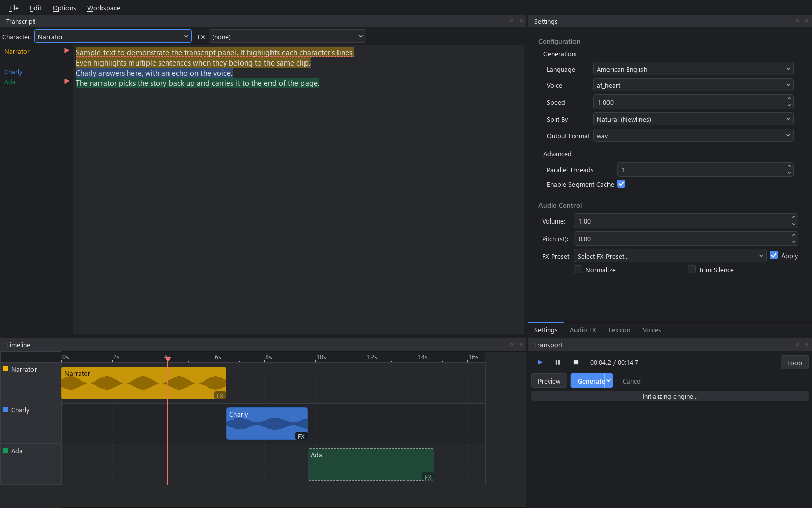812x508 pixels.
Task: Increase Volume with up arrow
Action: (794, 217)
